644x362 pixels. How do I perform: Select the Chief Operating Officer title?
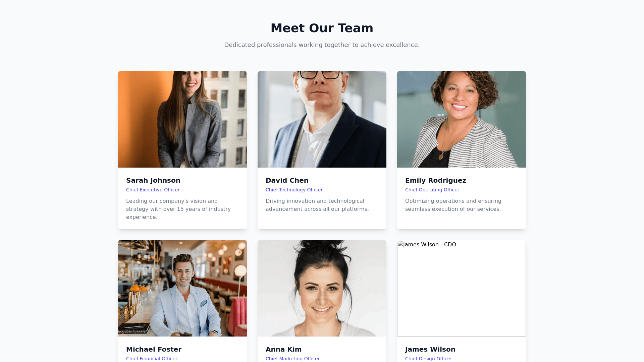(x=432, y=190)
